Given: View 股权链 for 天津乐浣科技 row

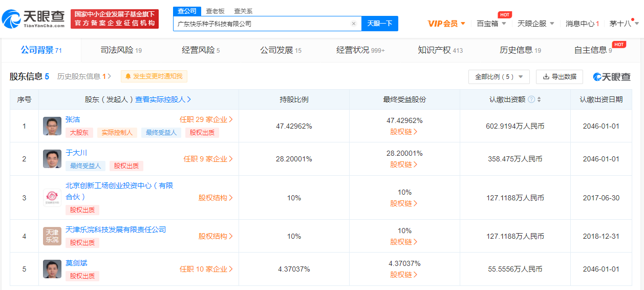Looking at the screenshot, I should click(404, 242).
